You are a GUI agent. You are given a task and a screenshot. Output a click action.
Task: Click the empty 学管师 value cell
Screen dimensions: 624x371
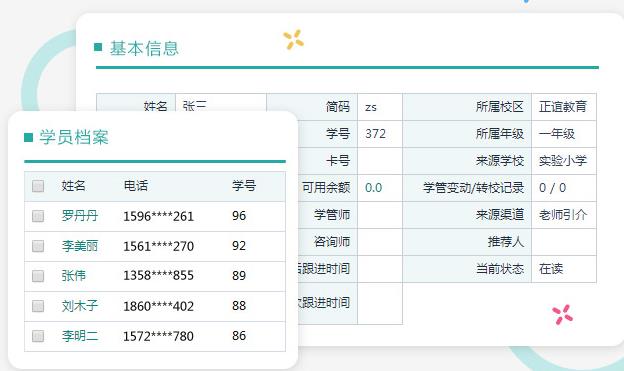380,215
